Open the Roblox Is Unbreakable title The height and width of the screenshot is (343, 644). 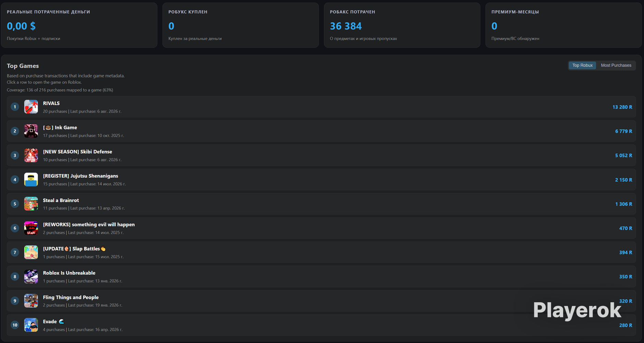pyautogui.click(x=69, y=273)
